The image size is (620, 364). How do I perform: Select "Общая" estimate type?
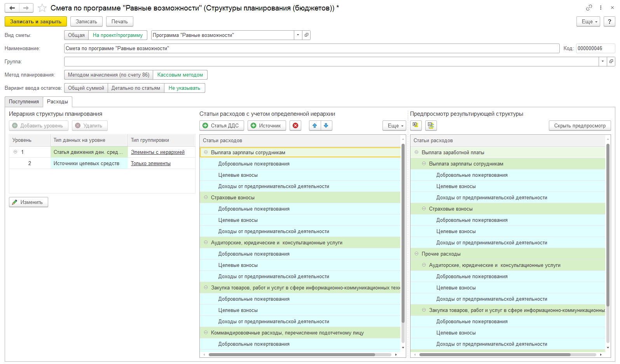coord(76,35)
